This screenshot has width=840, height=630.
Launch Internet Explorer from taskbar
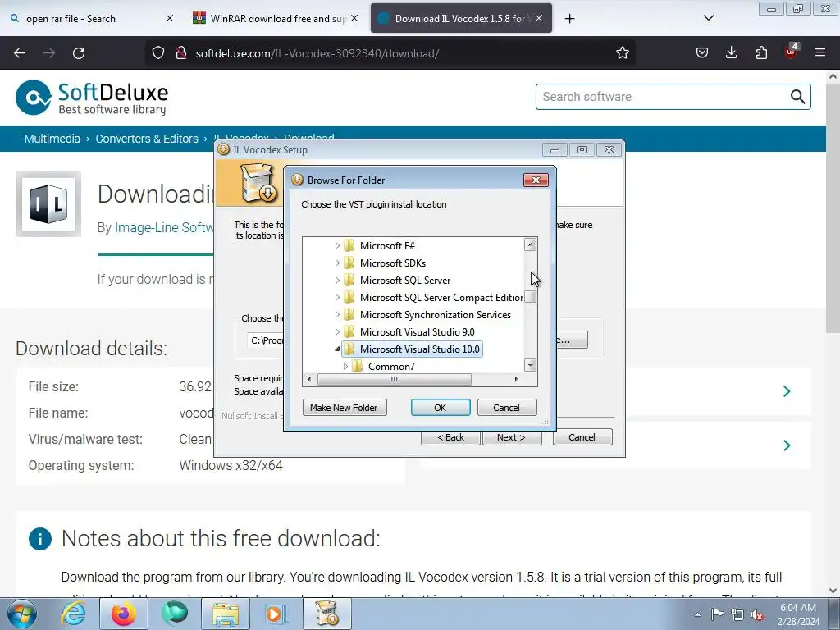click(73, 614)
